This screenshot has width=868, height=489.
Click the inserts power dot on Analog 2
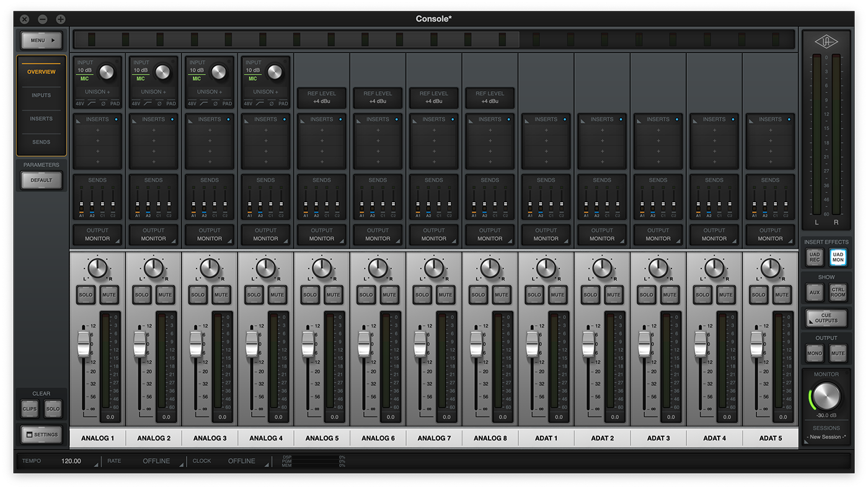(172, 119)
